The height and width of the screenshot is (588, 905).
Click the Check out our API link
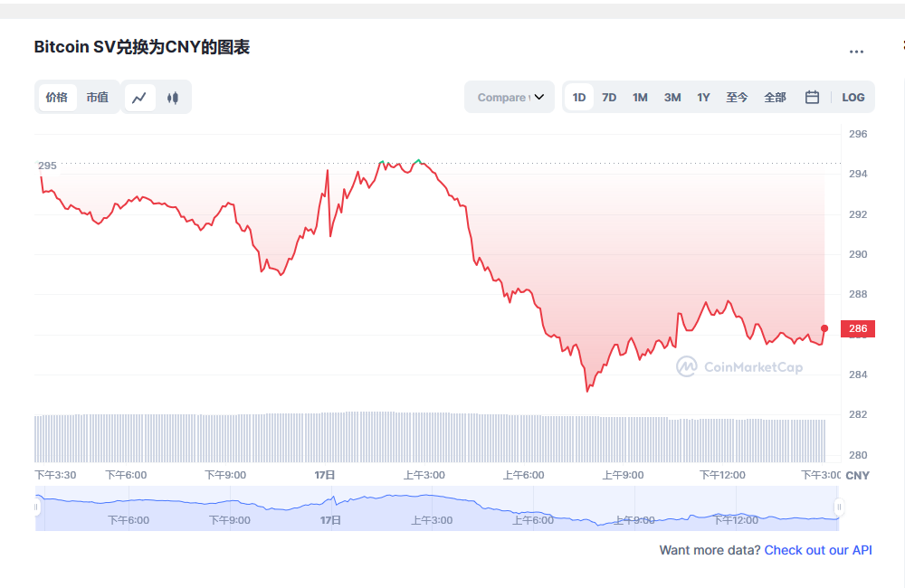[x=818, y=550]
